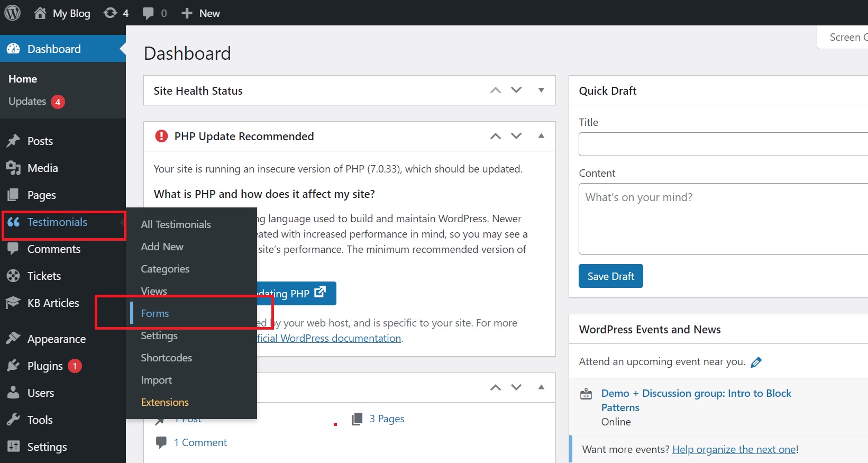Open the Posts menu
Screen dimensions: 868x463
tap(40, 141)
